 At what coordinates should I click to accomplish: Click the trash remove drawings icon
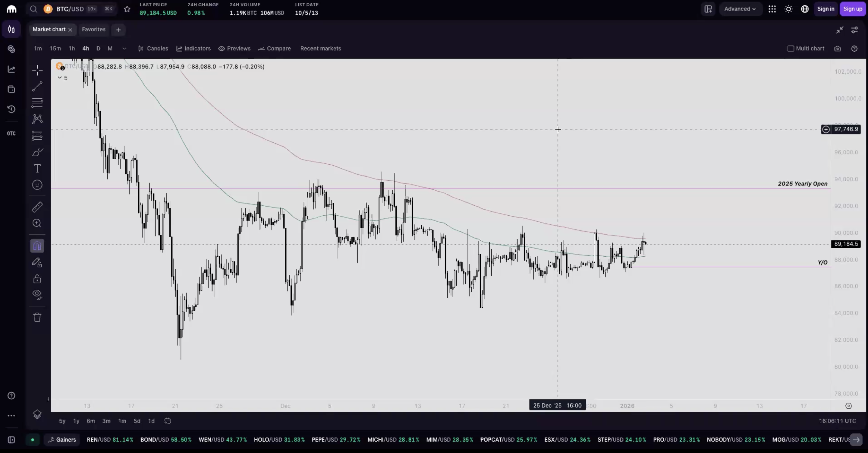click(37, 317)
